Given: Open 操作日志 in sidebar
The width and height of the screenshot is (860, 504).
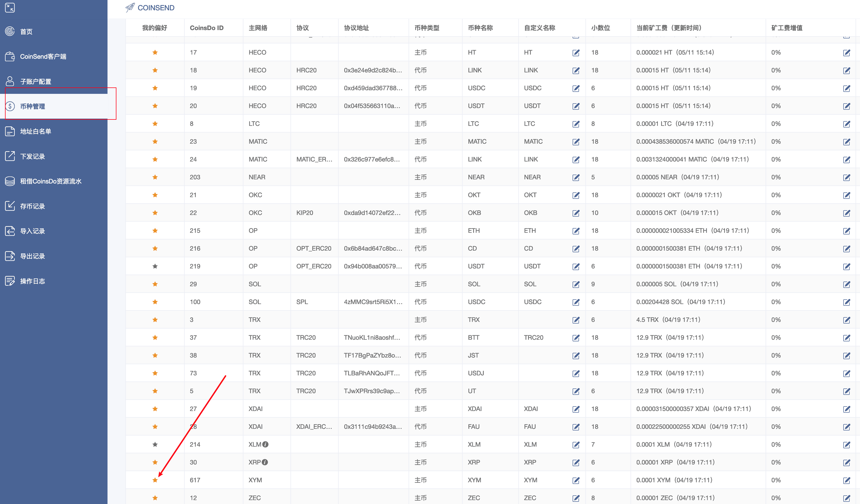Looking at the screenshot, I should (x=32, y=281).
